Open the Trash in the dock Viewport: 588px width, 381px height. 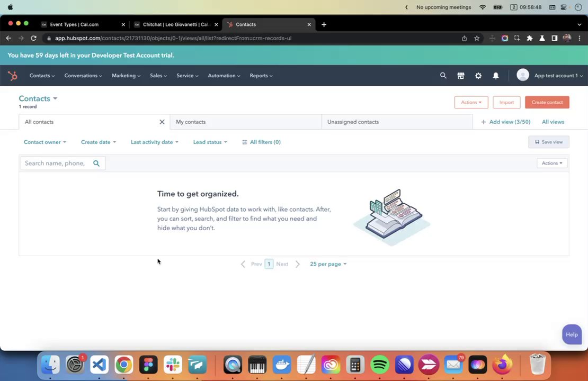(x=537, y=364)
